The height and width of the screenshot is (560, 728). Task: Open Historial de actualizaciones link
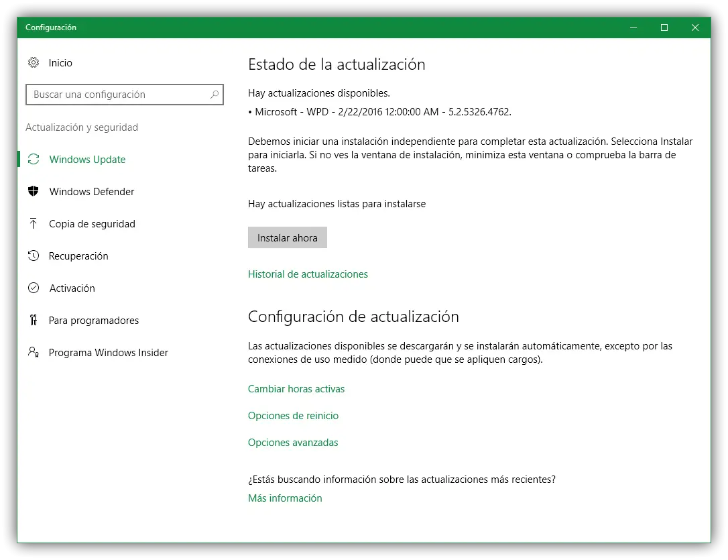(x=308, y=274)
